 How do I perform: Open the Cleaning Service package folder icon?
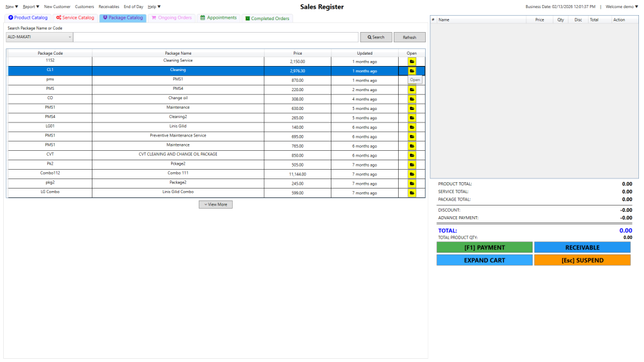(412, 62)
